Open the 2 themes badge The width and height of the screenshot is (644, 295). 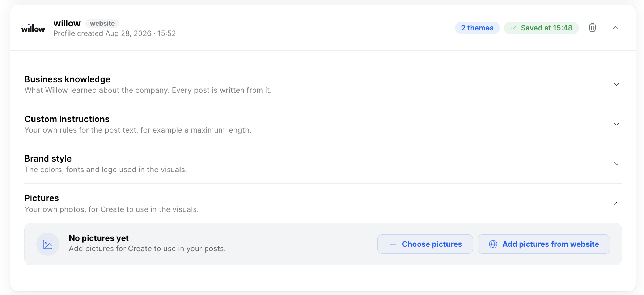point(477,28)
